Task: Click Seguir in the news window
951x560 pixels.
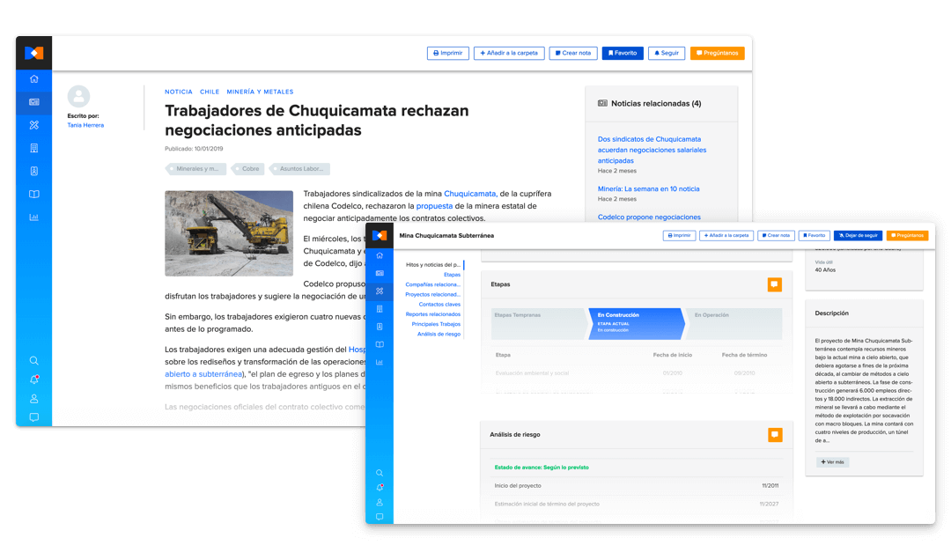Action: [x=666, y=54]
